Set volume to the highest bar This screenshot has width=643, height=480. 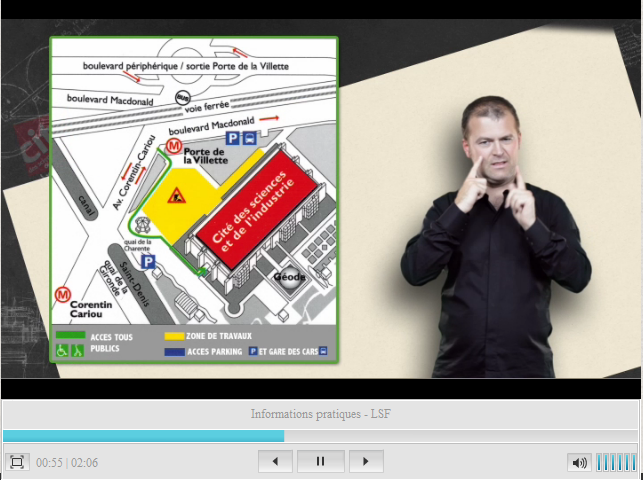tap(632, 462)
